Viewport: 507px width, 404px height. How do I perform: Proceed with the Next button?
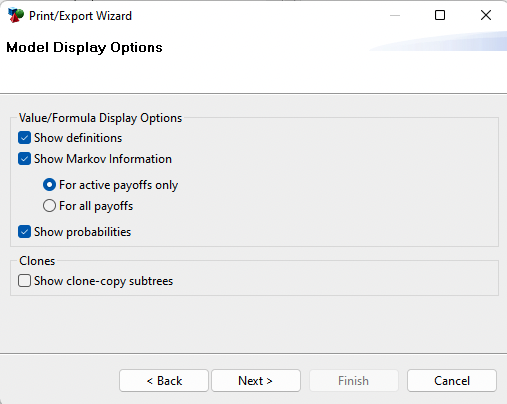(256, 381)
